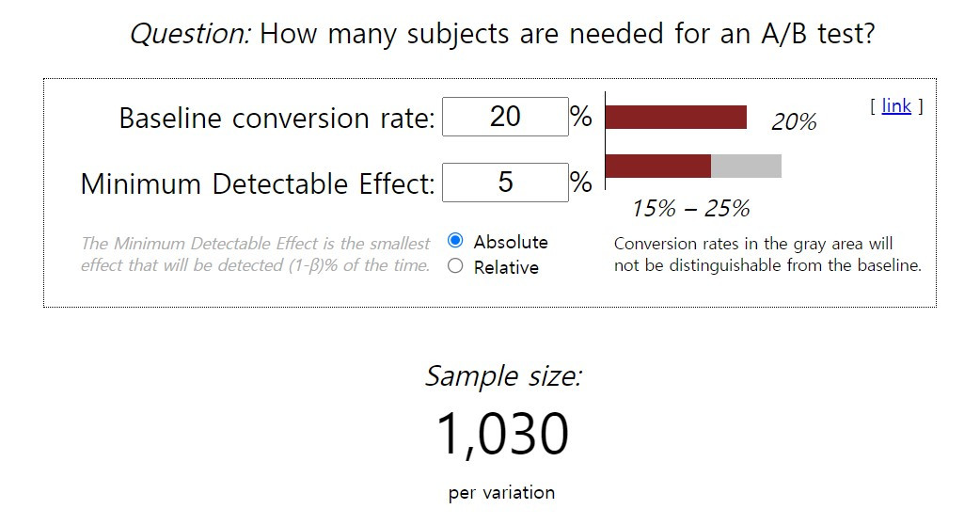Image resolution: width=980 pixels, height=525 pixels.
Task: Click the 'Conversion rates in the gray area' note
Action: click(767, 254)
